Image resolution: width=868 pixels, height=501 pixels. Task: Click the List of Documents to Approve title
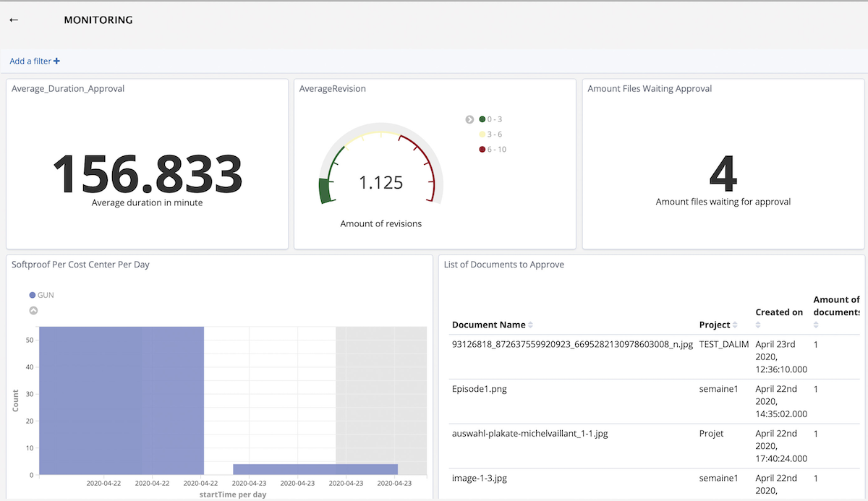tap(504, 265)
